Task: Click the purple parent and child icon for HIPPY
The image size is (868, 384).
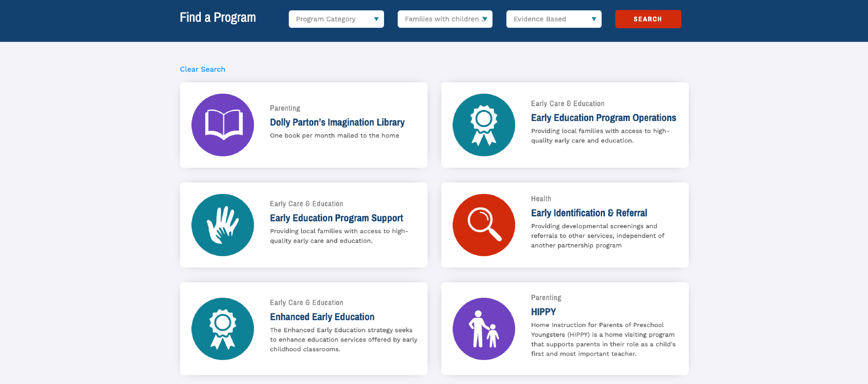Action: [484, 329]
